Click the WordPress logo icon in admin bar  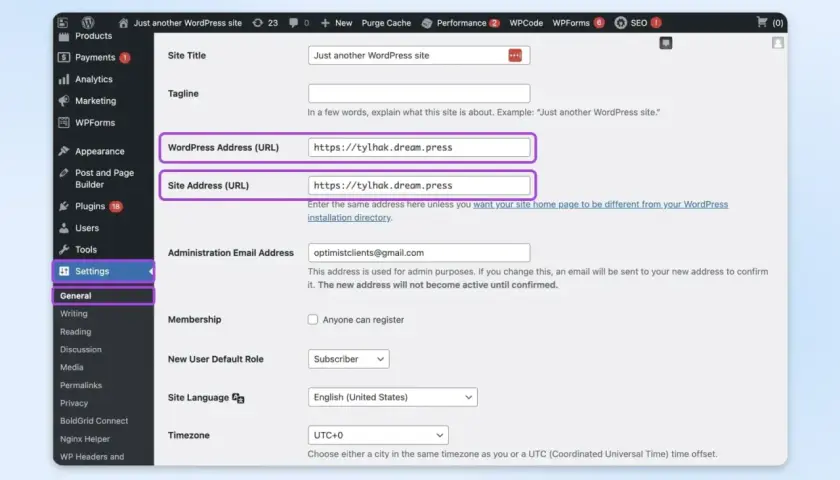coord(88,22)
